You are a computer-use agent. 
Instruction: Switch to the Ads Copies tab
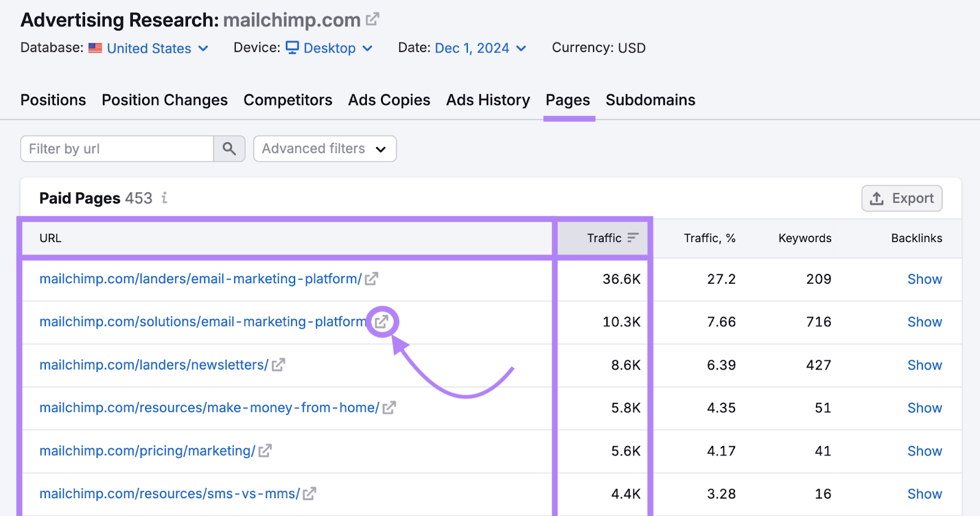390,100
